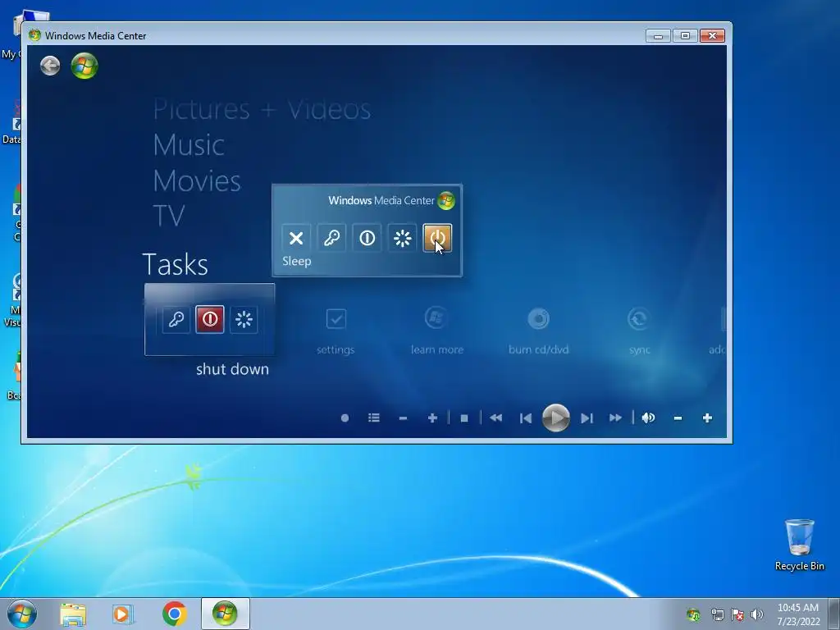Click the volume speaker icon in system tray
Viewport: 840px width, 630px height.
(x=756, y=614)
